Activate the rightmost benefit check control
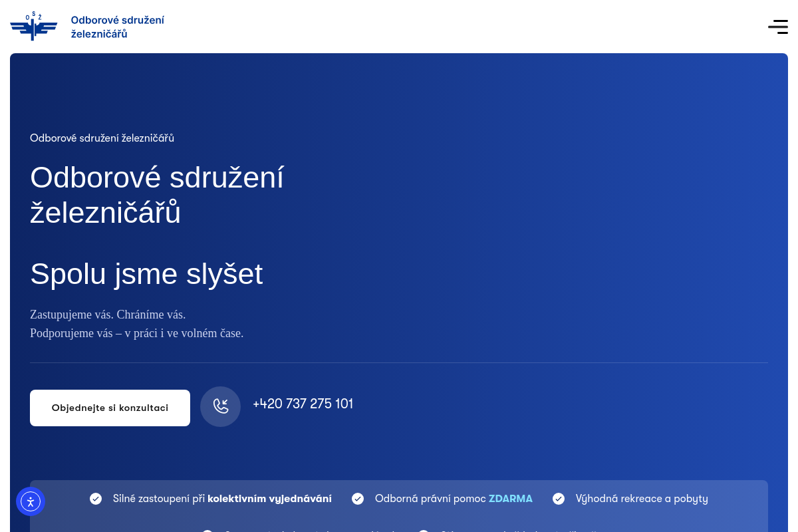This screenshot has height=532, width=798. (x=559, y=498)
